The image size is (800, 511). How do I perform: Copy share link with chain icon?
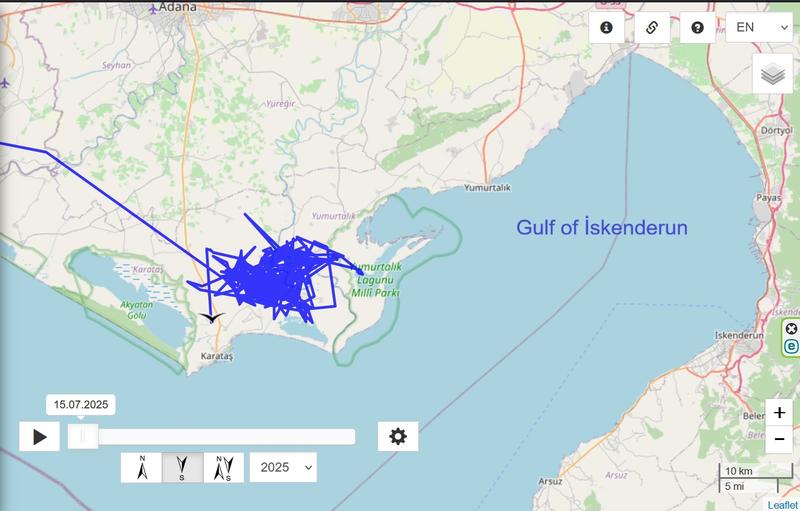click(x=652, y=28)
